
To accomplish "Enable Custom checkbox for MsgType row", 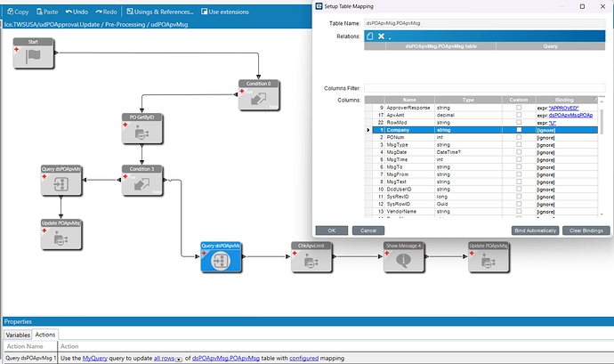I will point(519,144).
